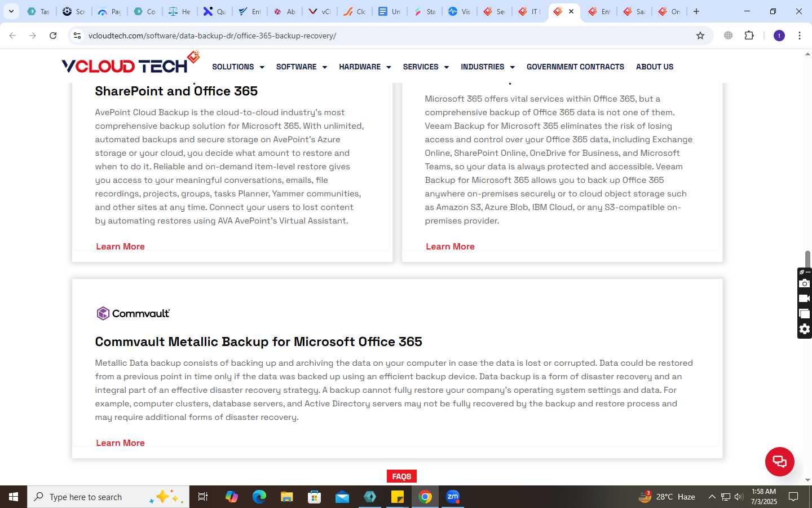Open Copilot from the taskbar
Viewport: 812px width, 508px height.
pos(232,497)
